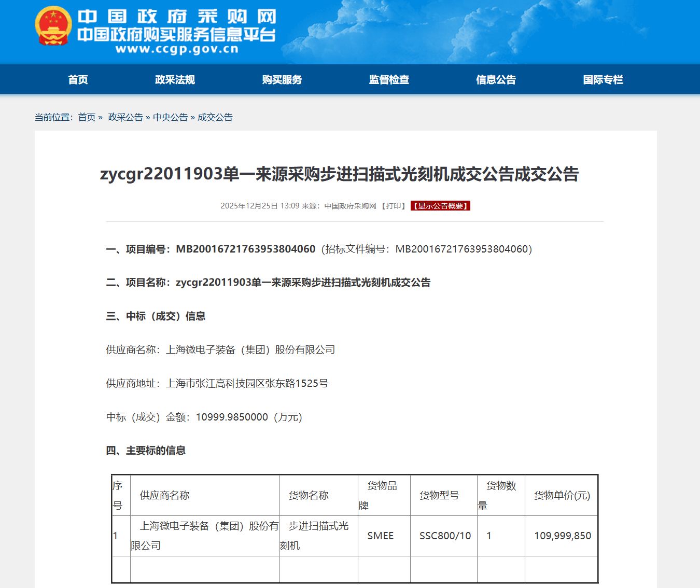Select 购买服务 in the top navigation
This screenshot has width=700, height=588.
pos(282,79)
